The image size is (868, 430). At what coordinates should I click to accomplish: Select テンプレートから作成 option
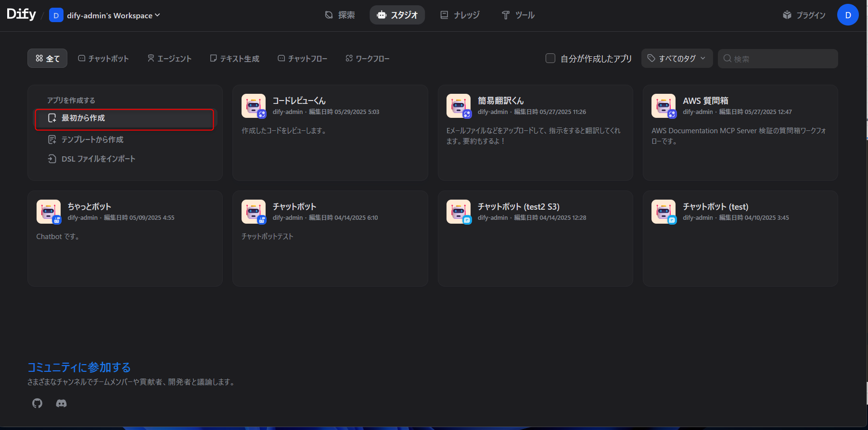pyautogui.click(x=92, y=139)
